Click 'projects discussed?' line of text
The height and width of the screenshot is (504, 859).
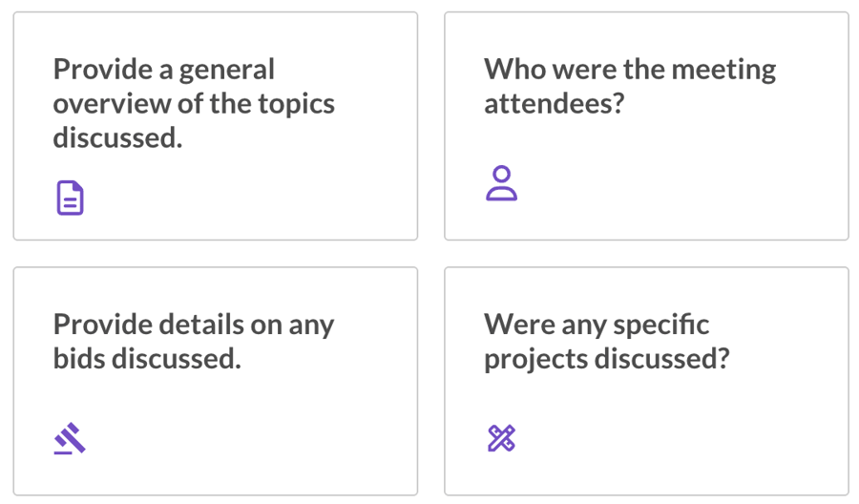click(x=607, y=359)
